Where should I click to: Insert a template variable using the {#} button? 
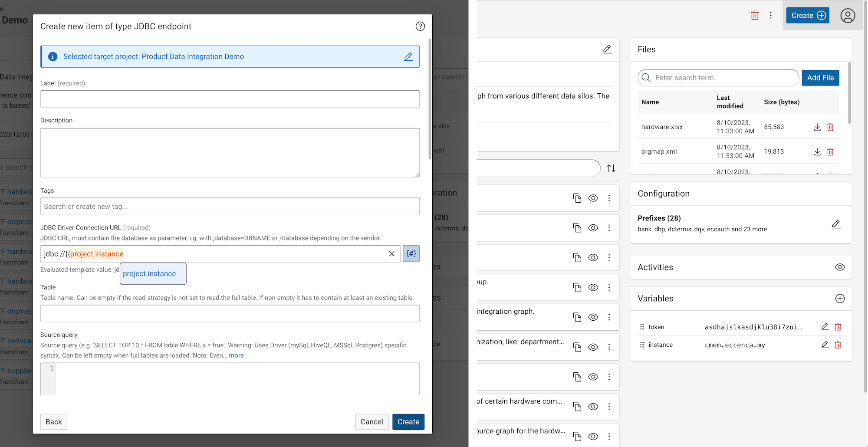[x=411, y=253]
